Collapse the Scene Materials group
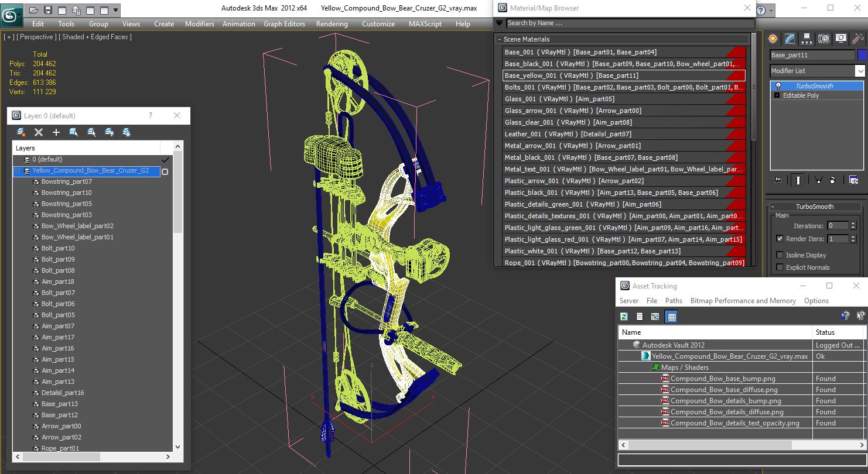This screenshot has height=474, width=868. 500,39
